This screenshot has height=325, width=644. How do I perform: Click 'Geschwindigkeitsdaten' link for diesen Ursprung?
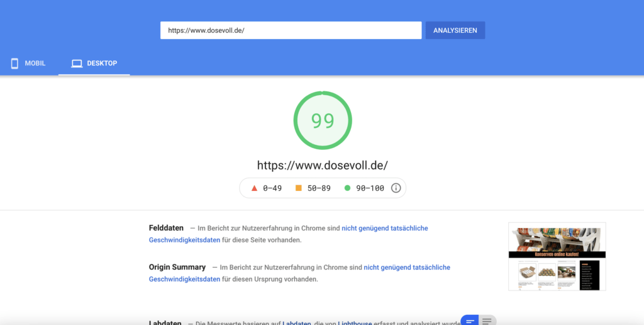(184, 279)
